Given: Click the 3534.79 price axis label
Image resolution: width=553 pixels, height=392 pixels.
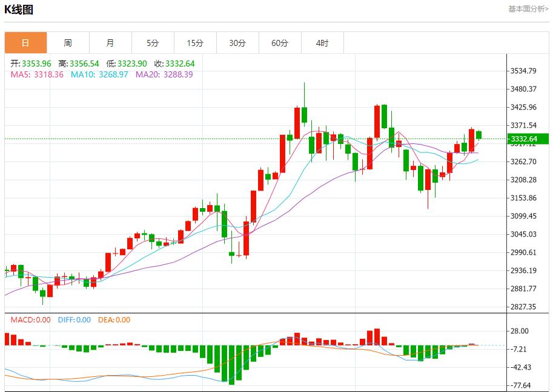Looking at the screenshot, I should (x=524, y=71).
